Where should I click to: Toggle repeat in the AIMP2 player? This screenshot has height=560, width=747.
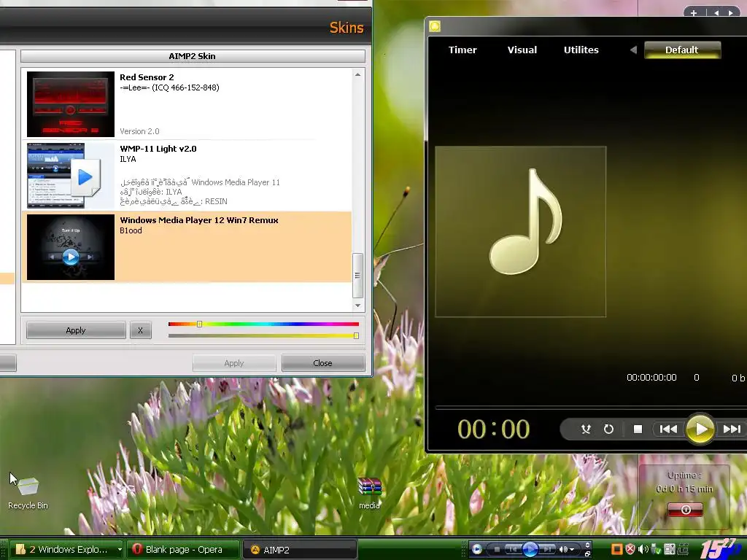coord(608,429)
